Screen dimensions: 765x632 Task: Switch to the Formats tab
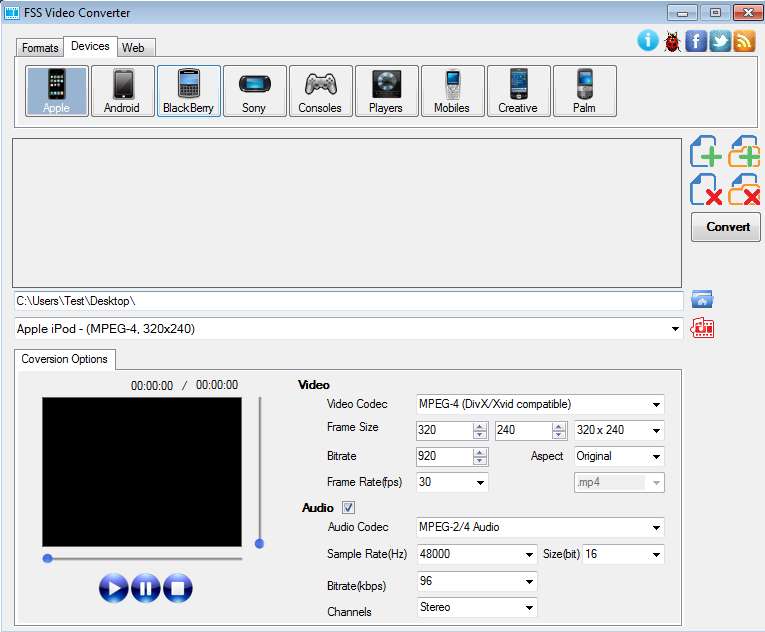[x=40, y=48]
